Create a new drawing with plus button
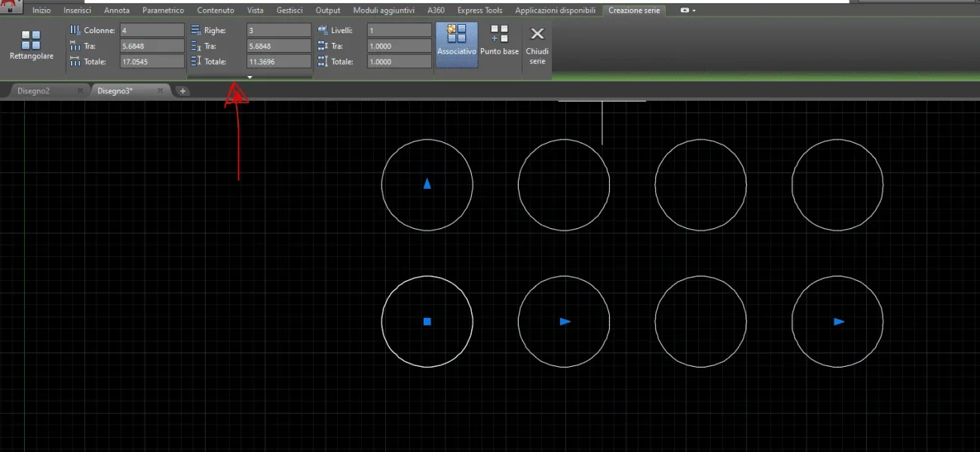The width and height of the screenshot is (980, 452). pyautogui.click(x=182, y=90)
